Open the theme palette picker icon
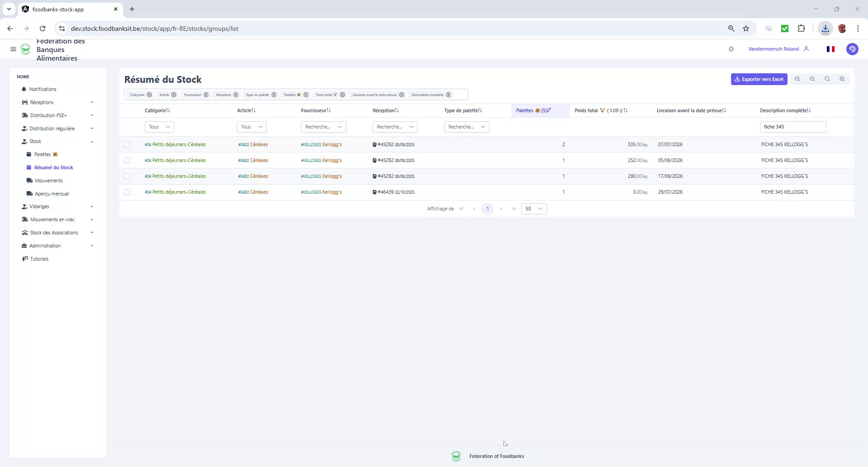 853,49
